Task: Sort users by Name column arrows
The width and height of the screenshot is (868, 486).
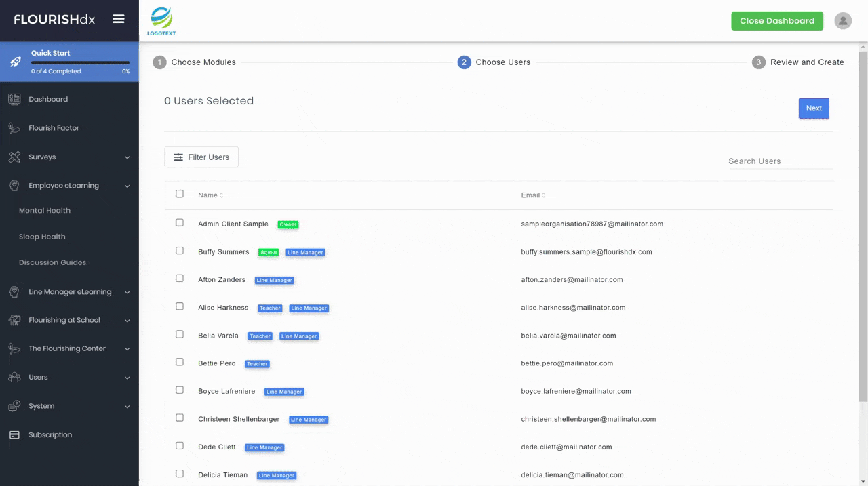Action: point(221,195)
